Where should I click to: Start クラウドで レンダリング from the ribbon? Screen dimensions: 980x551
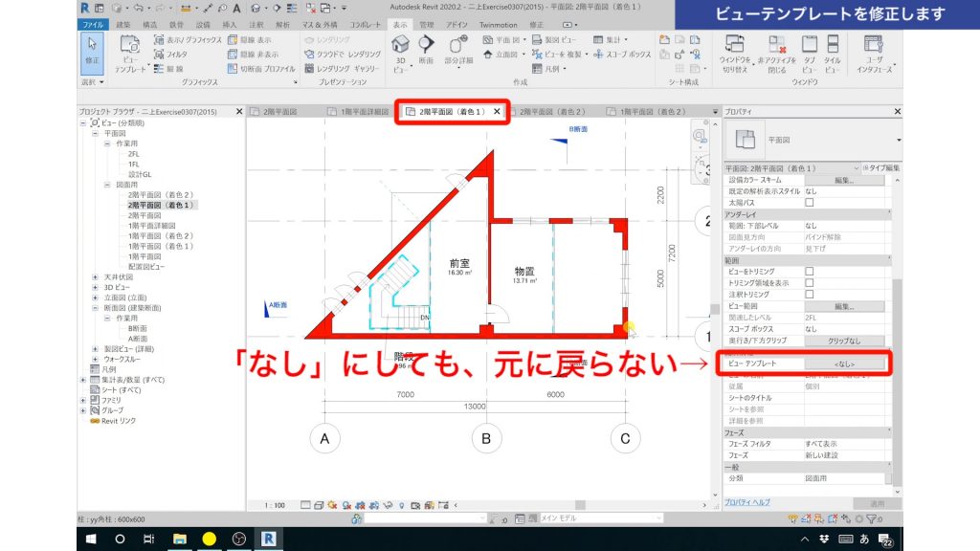[345, 55]
